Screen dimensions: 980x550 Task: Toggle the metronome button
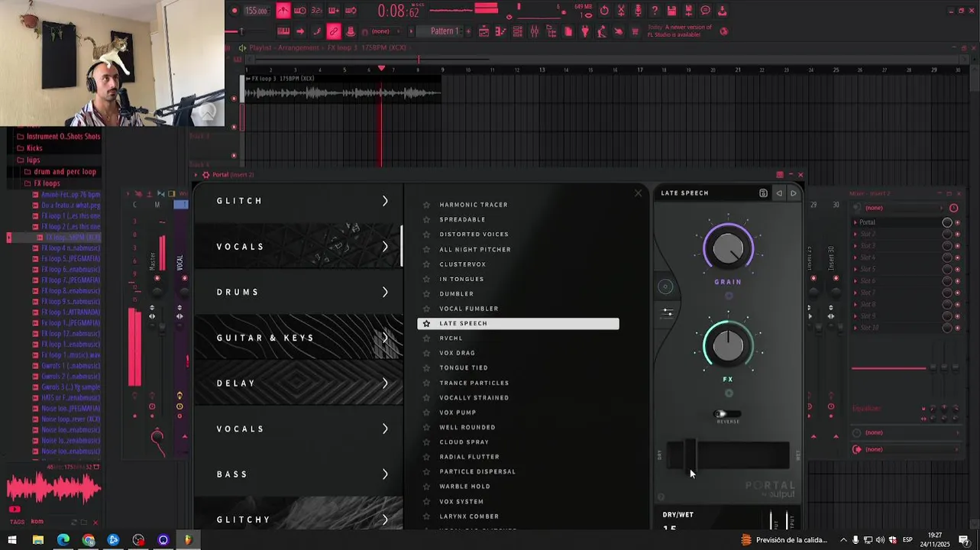[284, 11]
